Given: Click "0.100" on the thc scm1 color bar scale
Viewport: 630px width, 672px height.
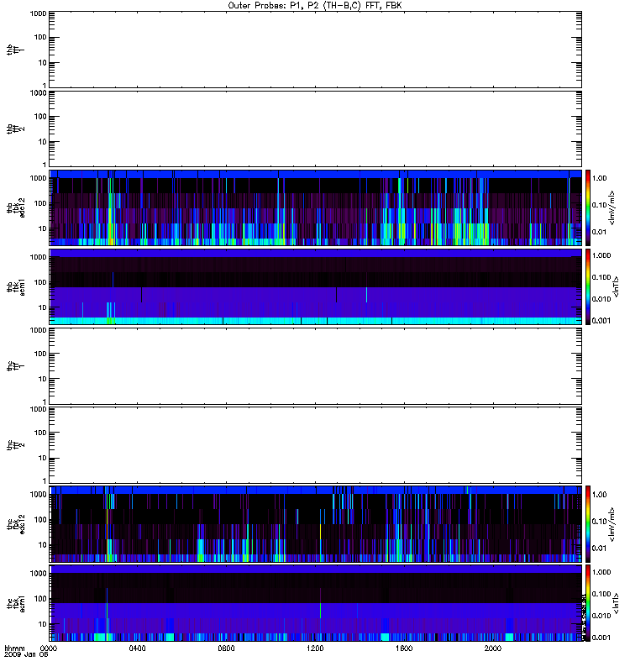Looking at the screenshot, I should pyautogui.click(x=601, y=594).
